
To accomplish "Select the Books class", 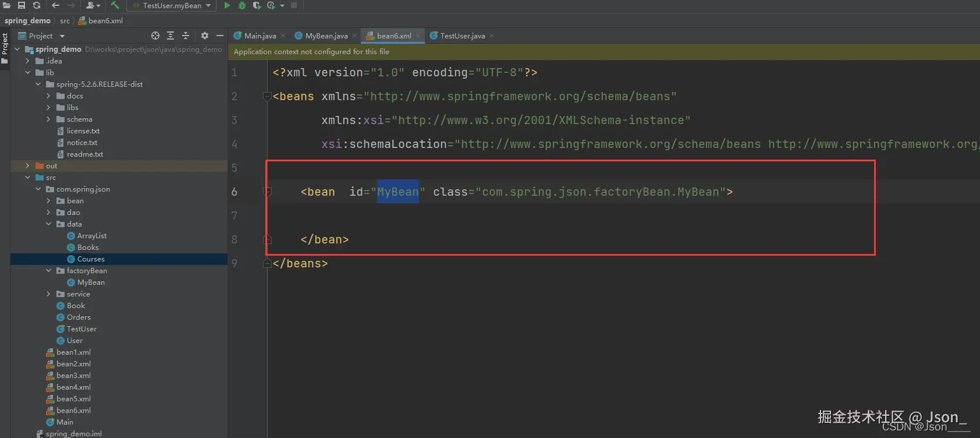I will 83,248.
